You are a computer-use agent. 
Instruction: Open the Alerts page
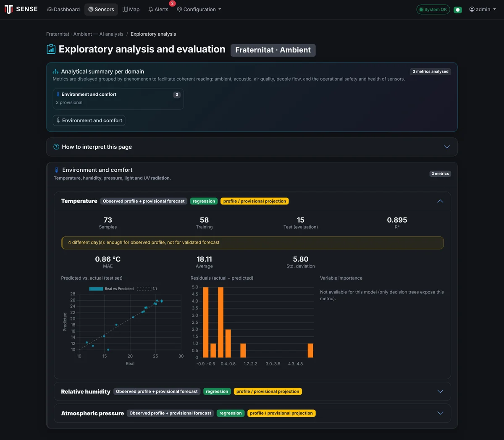158,9
